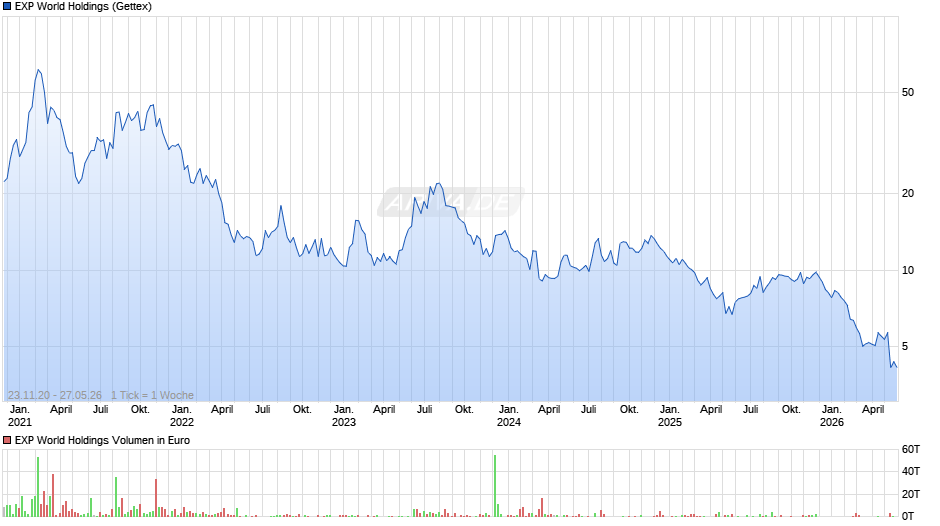Click the 'Jan. 2023' time axis label
Viewport: 940px width, 526px height.
[344, 416]
